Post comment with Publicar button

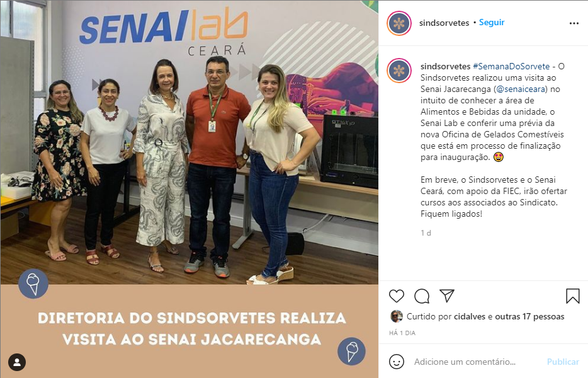point(563,362)
